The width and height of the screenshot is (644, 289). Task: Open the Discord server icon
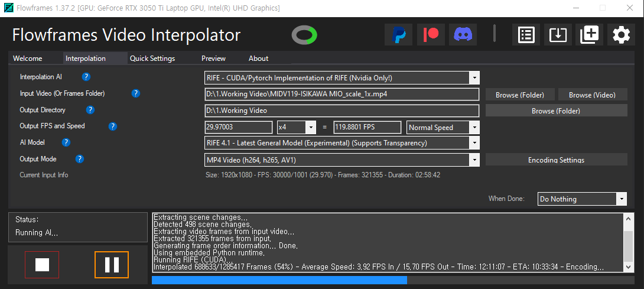[463, 34]
